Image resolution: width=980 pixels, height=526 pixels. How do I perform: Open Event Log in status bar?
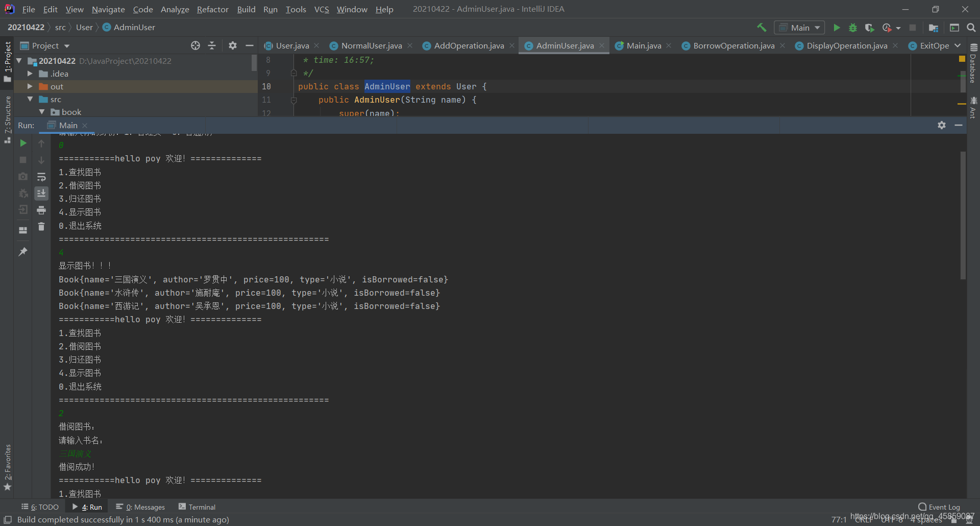tap(939, 507)
